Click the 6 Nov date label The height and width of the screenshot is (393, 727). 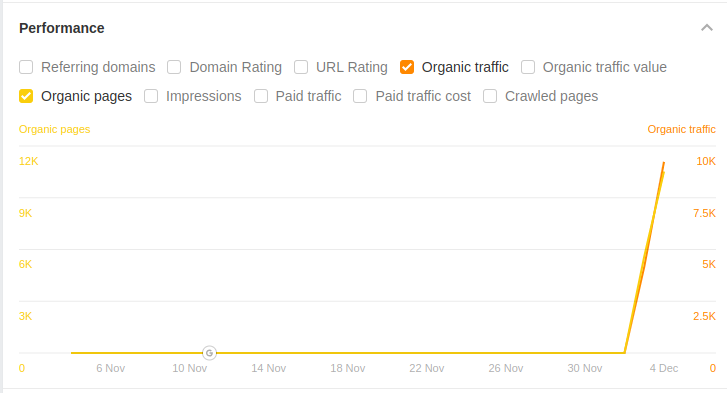point(111,368)
